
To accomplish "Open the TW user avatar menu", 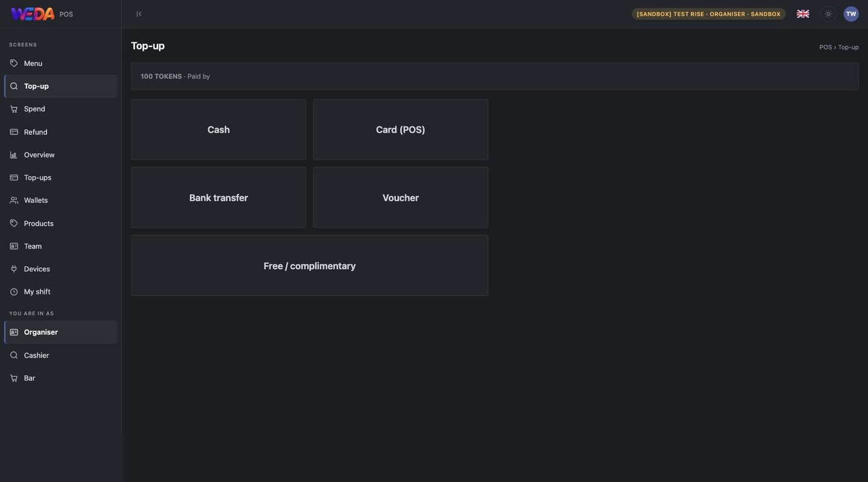I will click(851, 14).
